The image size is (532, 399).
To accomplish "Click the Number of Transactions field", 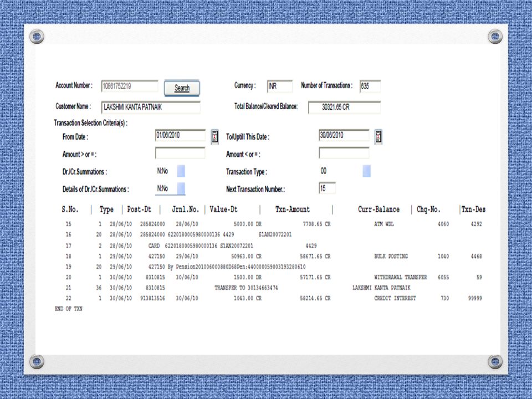I will (370, 86).
